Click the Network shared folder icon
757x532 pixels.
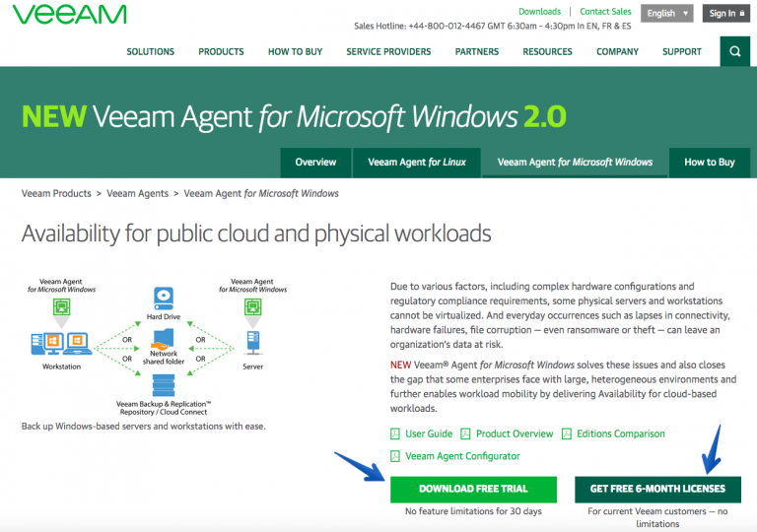[164, 339]
